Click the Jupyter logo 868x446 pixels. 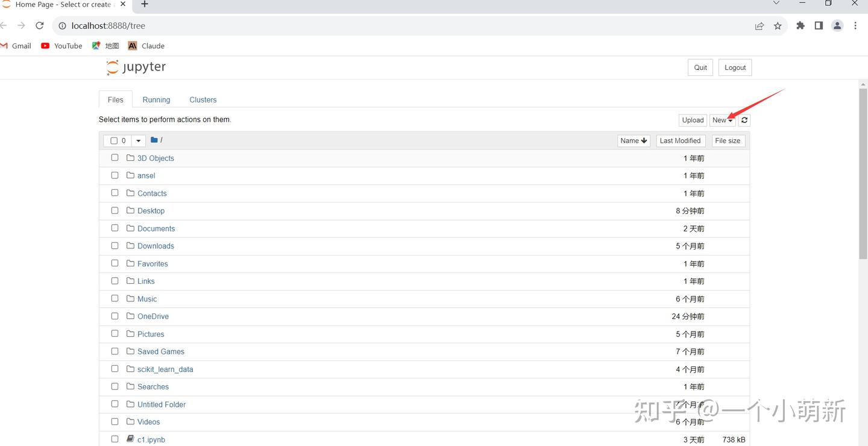(x=135, y=67)
